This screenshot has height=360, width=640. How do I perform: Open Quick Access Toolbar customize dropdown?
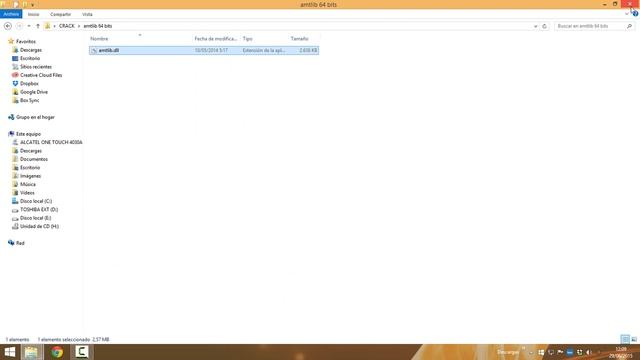click(33, 5)
